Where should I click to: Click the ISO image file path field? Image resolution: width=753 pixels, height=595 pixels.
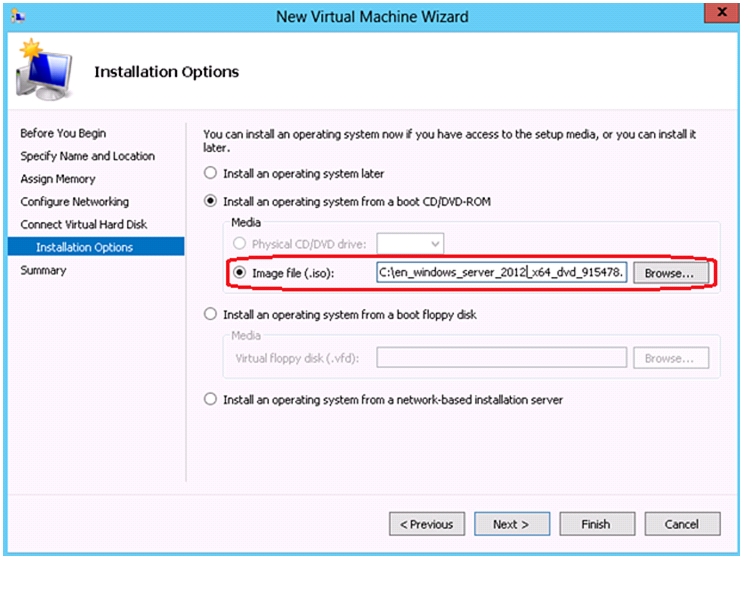tap(501, 272)
